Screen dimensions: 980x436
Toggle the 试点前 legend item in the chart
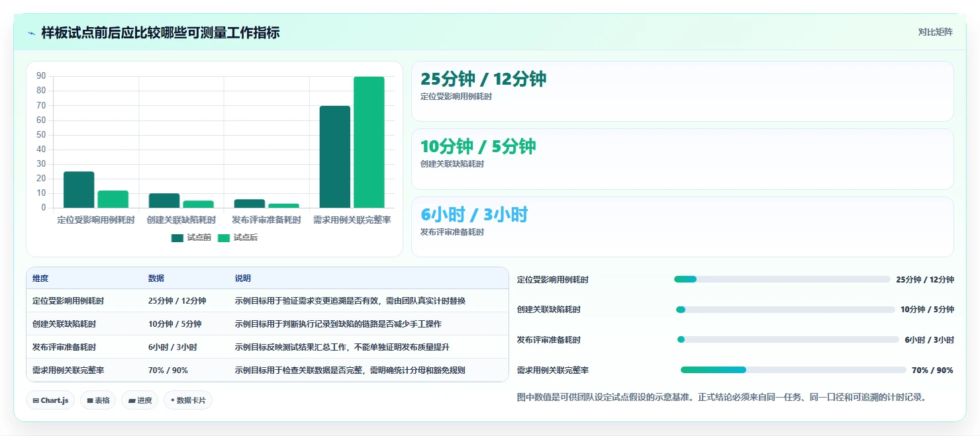[191, 238]
